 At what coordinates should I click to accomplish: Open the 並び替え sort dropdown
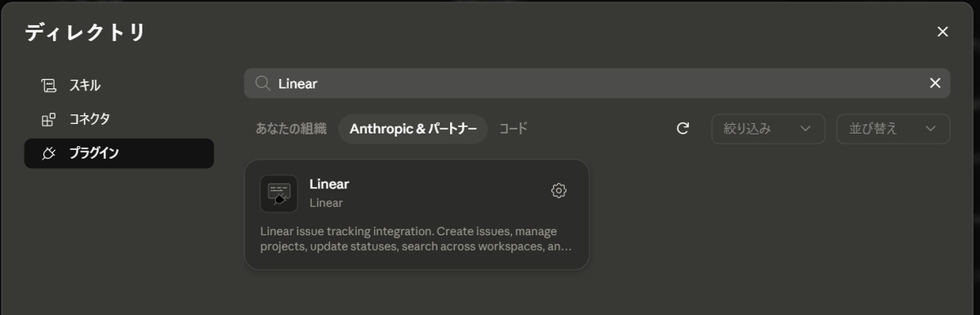coord(893,129)
